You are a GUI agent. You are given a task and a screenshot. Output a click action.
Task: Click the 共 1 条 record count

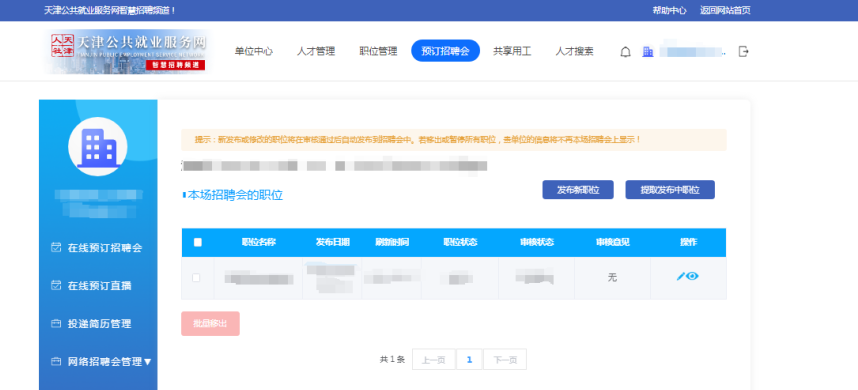click(x=392, y=359)
